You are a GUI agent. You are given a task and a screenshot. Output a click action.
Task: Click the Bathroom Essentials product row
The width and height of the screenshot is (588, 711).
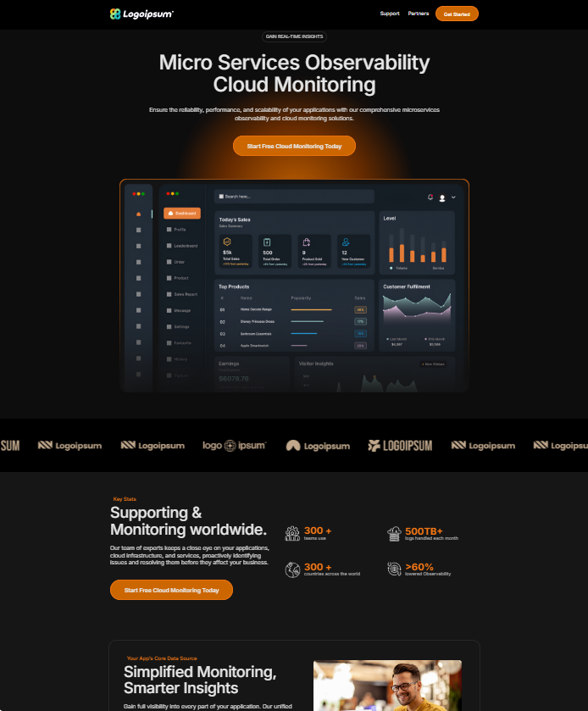pos(294,334)
